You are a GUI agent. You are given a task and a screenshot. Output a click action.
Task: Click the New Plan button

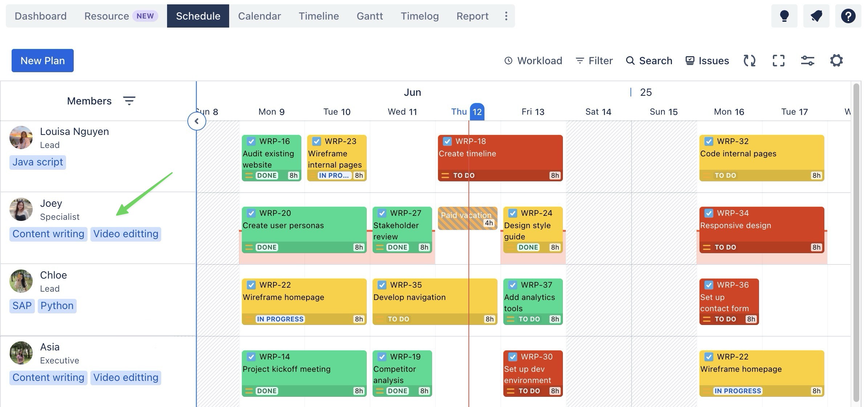(x=42, y=61)
